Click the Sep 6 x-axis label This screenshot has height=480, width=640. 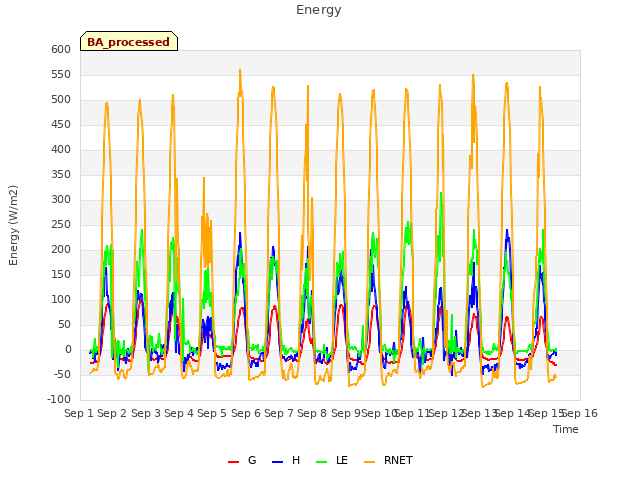246,413
